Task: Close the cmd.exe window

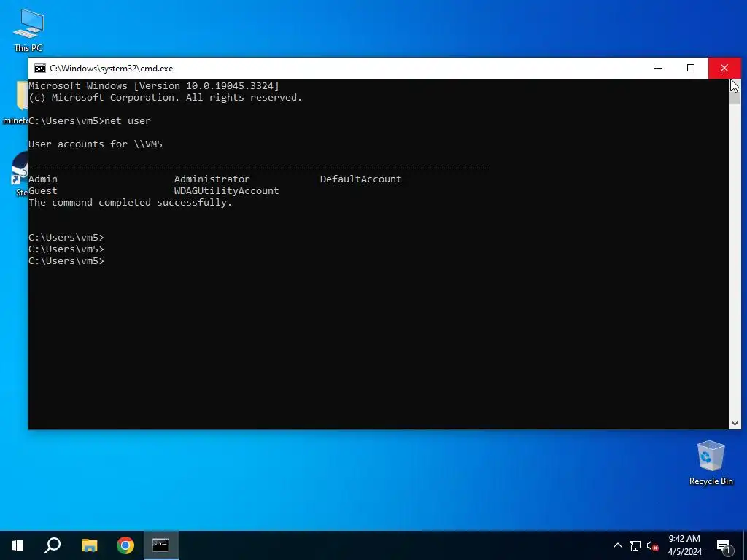Action: click(x=724, y=68)
